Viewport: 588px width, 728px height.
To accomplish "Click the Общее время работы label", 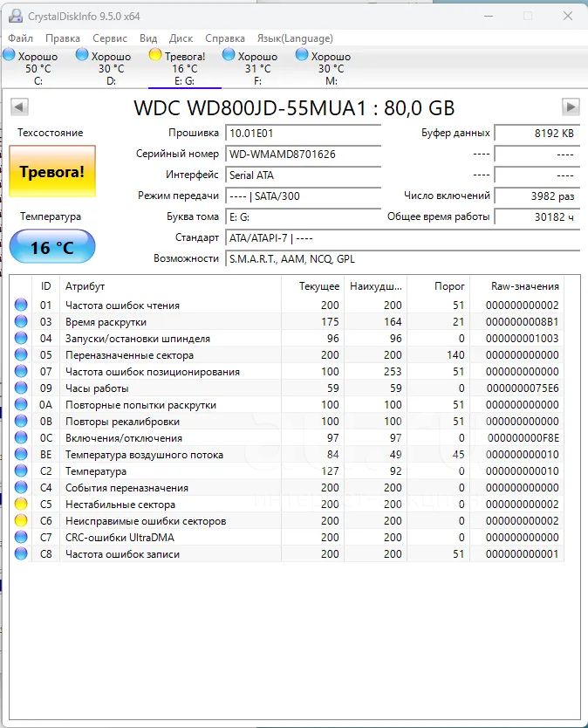I will [439, 216].
